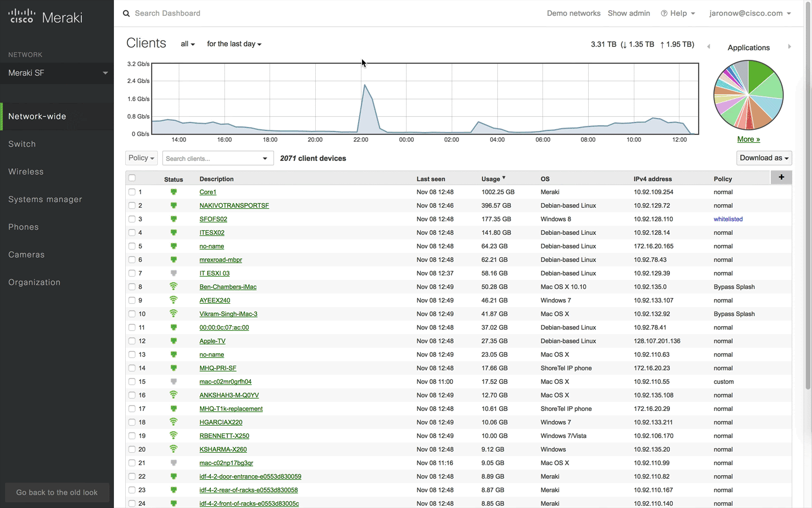Open the Policy dropdown button
The width and height of the screenshot is (812, 508).
(x=141, y=158)
